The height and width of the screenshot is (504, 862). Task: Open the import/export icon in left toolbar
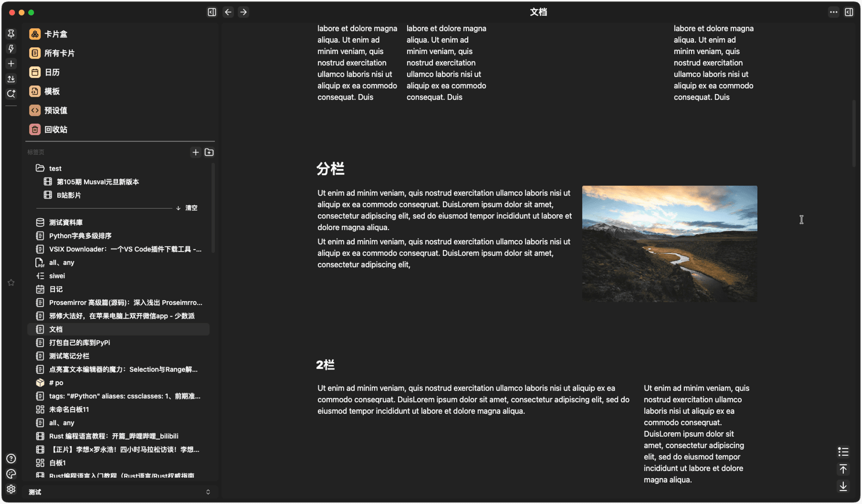point(11,79)
